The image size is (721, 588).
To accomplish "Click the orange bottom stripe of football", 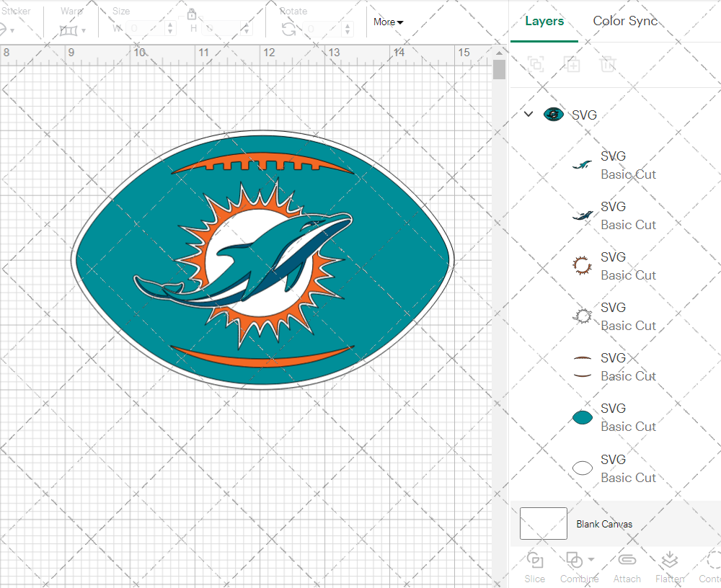I will tap(262, 356).
